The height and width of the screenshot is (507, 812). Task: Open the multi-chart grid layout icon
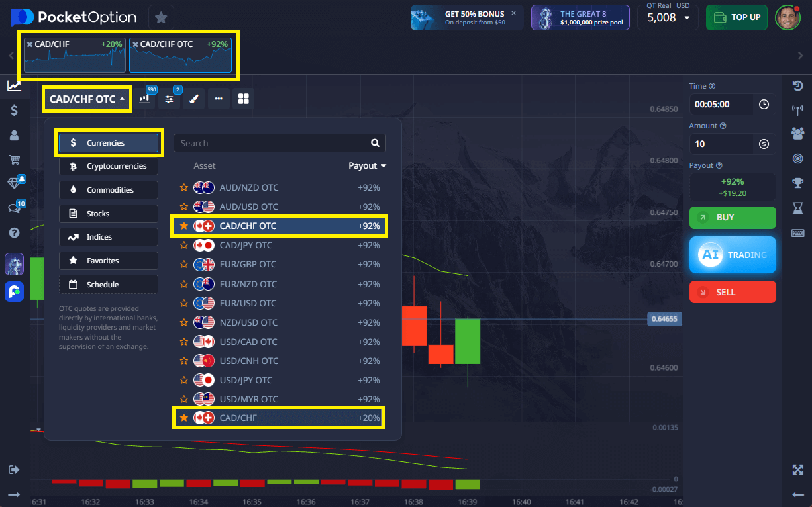coord(244,99)
